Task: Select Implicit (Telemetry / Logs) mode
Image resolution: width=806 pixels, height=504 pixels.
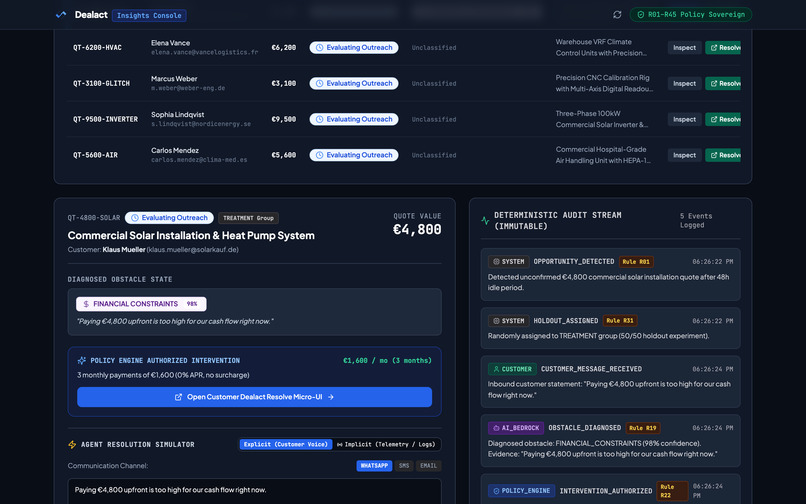Action: tap(386, 444)
